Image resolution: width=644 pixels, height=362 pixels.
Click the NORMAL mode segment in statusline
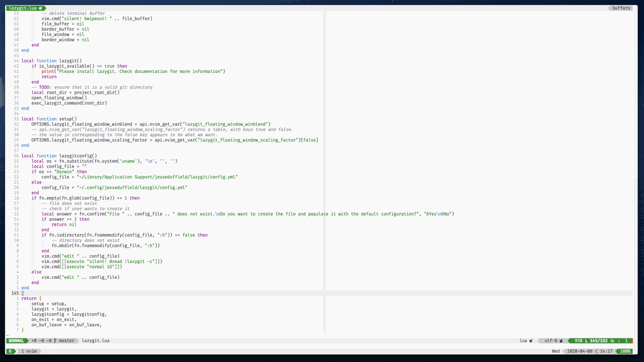(x=16, y=340)
